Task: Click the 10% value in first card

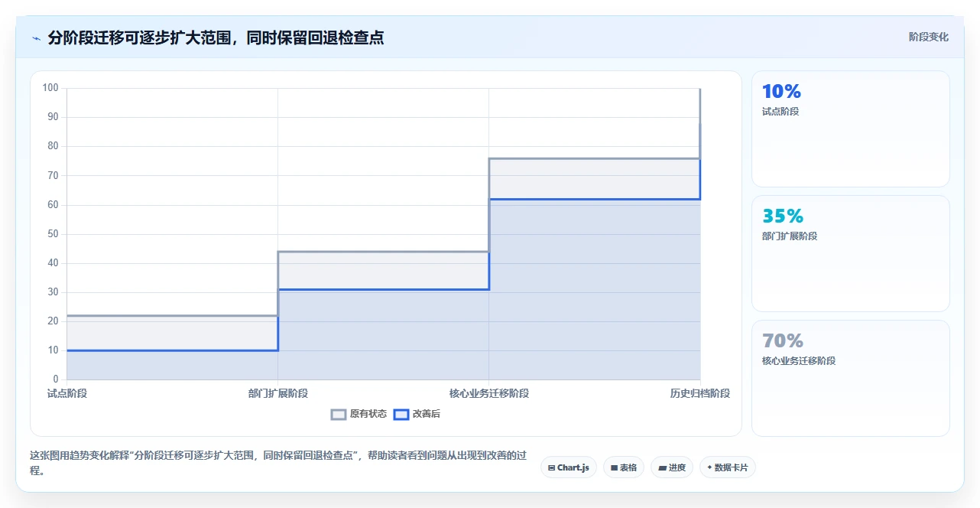Action: (781, 92)
